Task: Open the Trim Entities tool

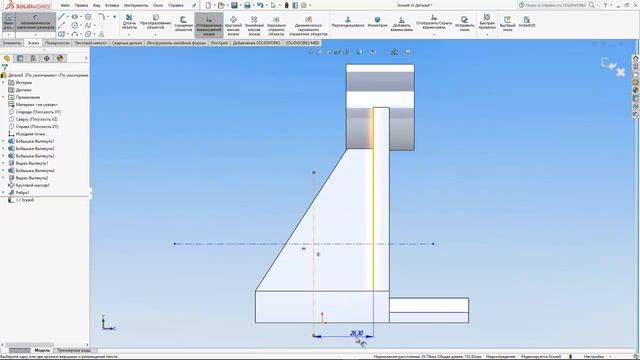Action: click(129, 22)
